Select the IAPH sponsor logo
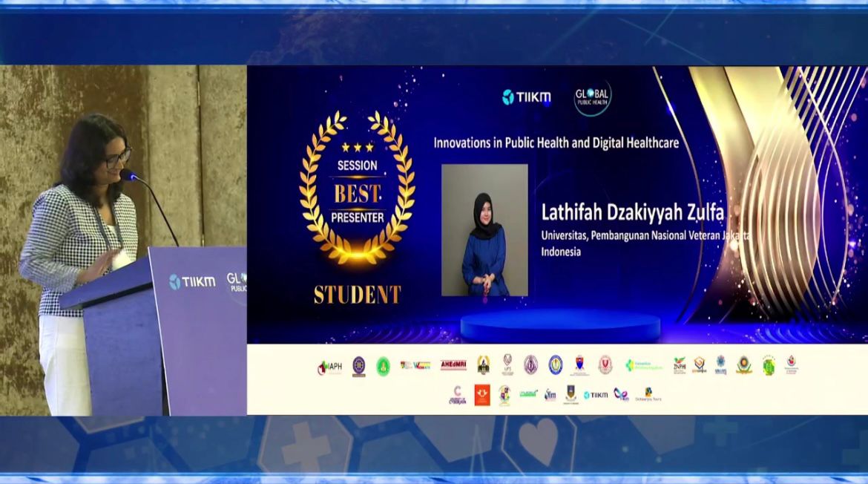 [330, 366]
